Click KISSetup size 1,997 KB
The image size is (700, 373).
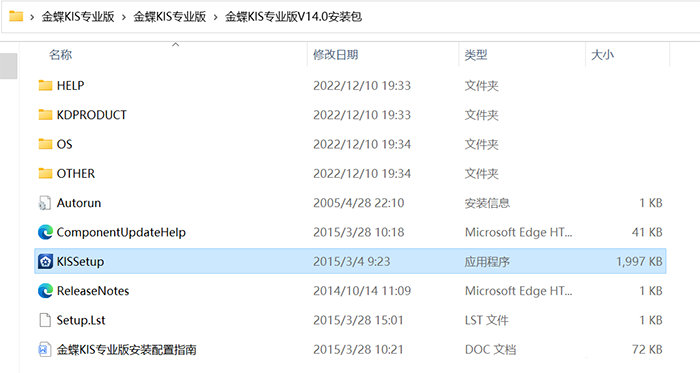[639, 261]
